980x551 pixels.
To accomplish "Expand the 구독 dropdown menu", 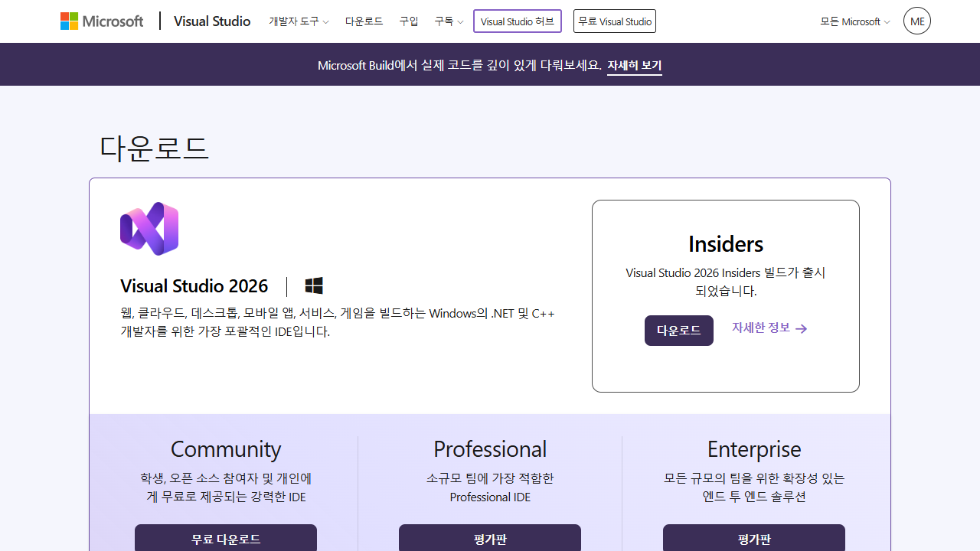I will tap(449, 21).
